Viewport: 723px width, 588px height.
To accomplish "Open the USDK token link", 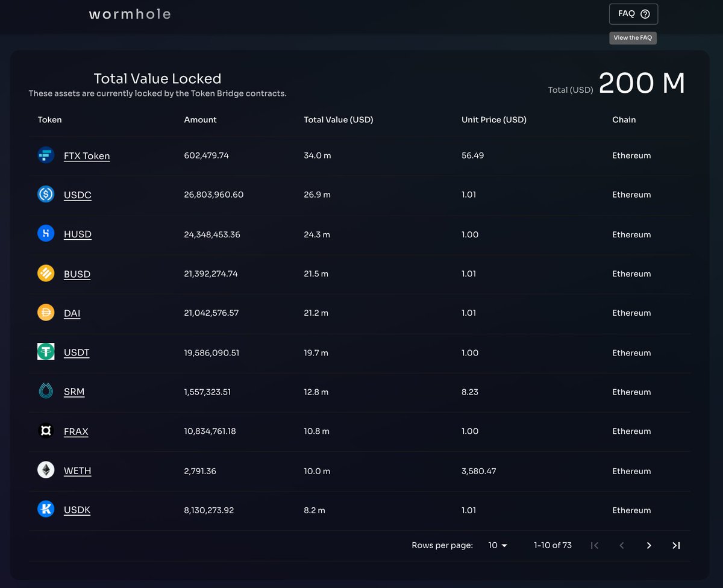I will tap(77, 510).
